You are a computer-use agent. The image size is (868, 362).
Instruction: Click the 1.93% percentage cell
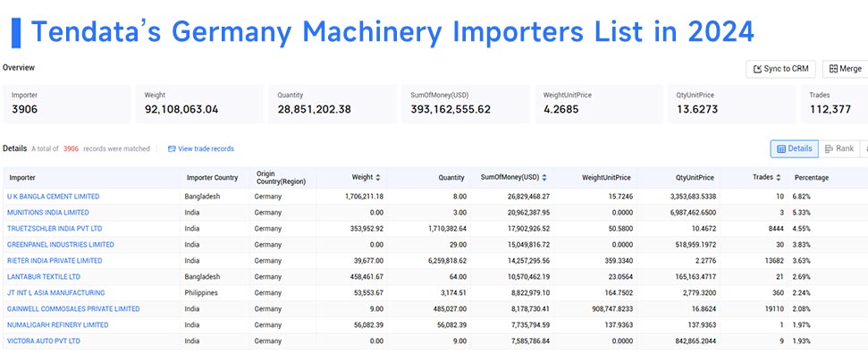[802, 341]
